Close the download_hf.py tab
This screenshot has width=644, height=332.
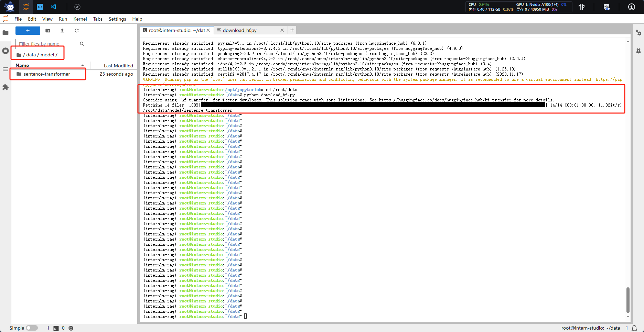(282, 30)
